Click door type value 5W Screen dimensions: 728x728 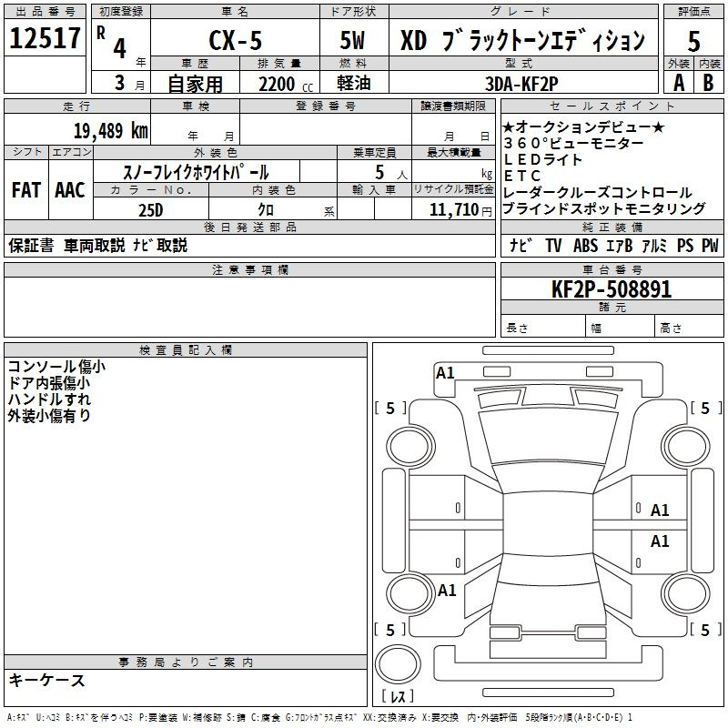pyautogui.click(x=352, y=40)
